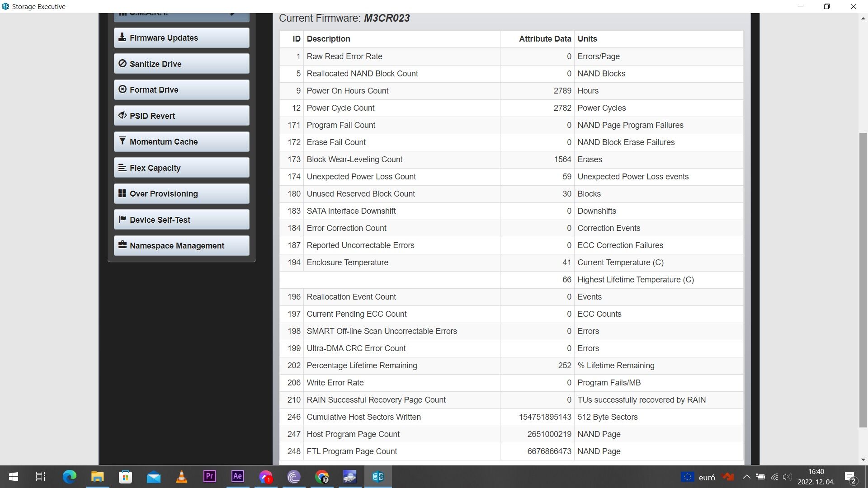
Task: Click the Momentum Cache filter icon
Action: (122, 141)
